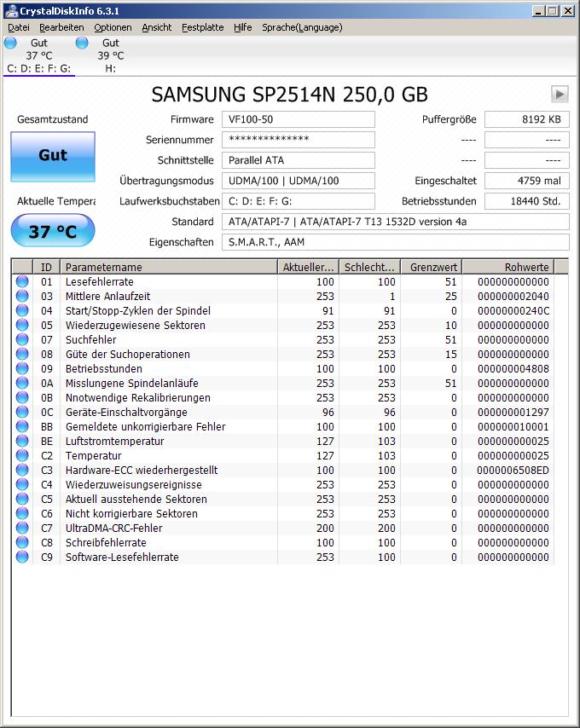
Task: Click status icon of Aktuell ausstehende Sektoren row
Action: tap(22, 499)
